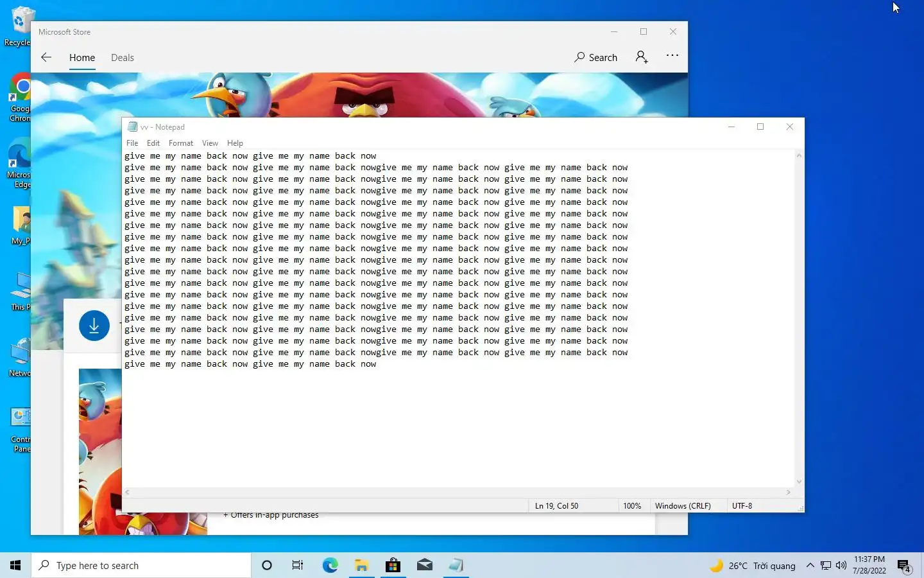Open Search in Microsoft Store
The height and width of the screenshot is (578, 924).
(x=596, y=57)
